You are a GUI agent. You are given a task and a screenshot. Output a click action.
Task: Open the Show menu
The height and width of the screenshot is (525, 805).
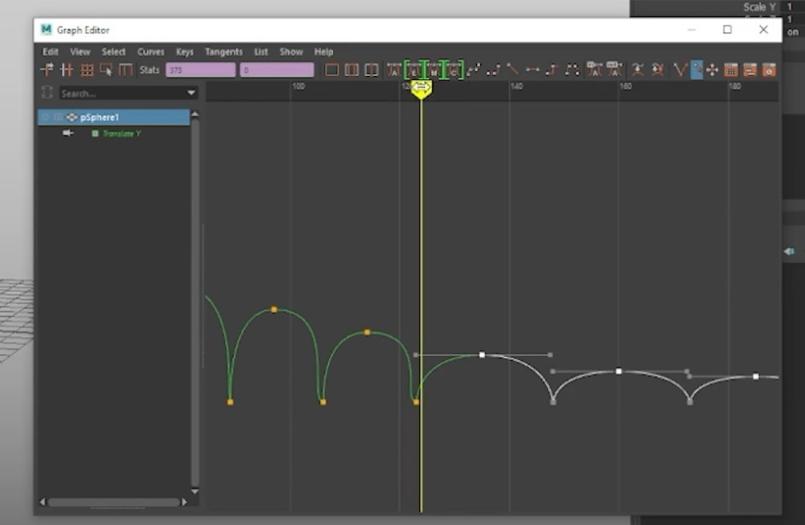click(291, 52)
